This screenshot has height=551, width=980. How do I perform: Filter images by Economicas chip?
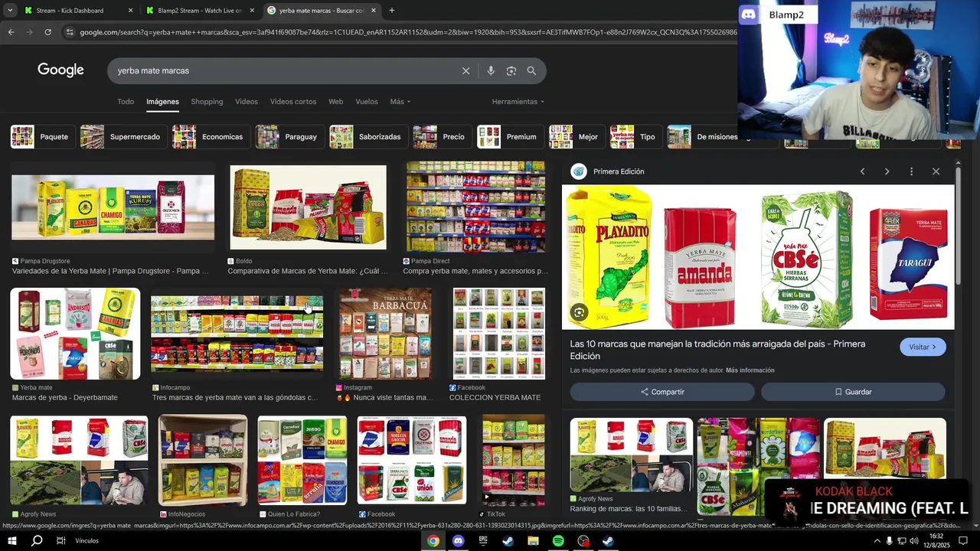[x=211, y=137]
